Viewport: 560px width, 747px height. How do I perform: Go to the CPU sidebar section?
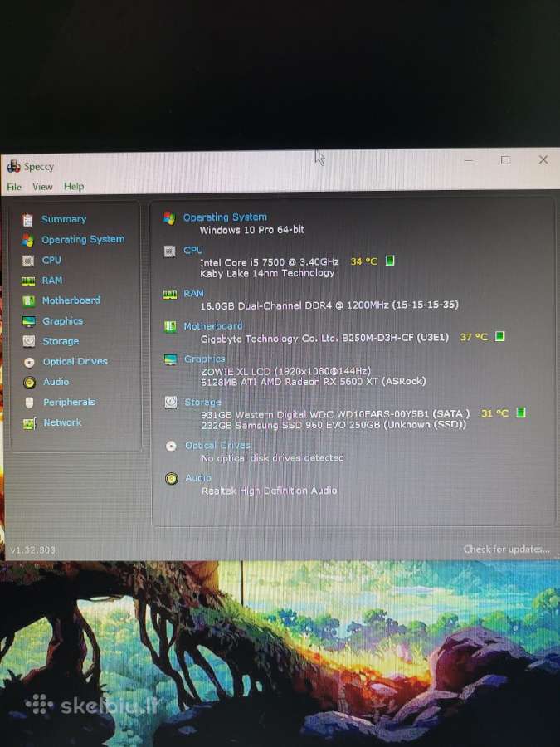click(x=51, y=260)
